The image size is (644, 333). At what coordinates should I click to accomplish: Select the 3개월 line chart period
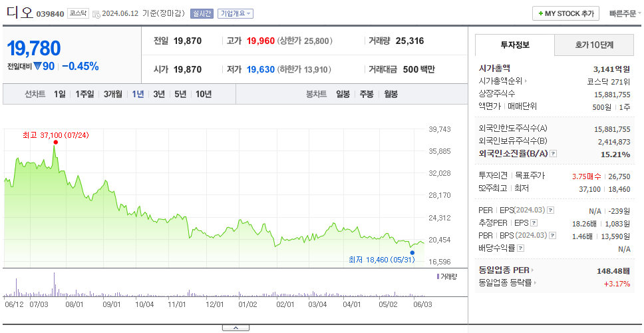tap(113, 94)
